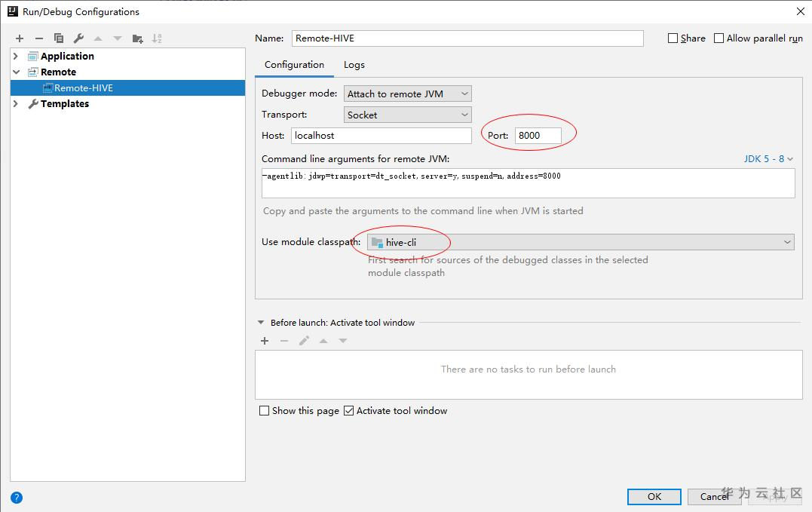Copy the selected configuration

click(x=59, y=38)
